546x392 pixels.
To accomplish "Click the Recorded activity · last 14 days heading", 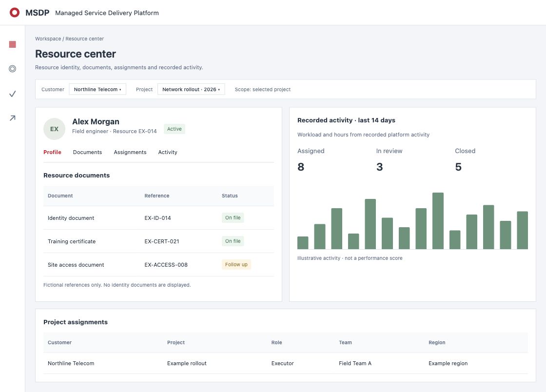I will point(346,120).
